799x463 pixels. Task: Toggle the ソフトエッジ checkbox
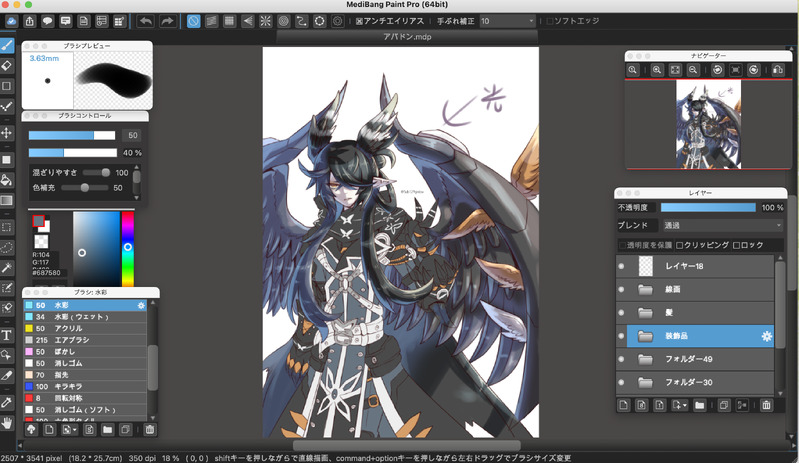[549, 21]
